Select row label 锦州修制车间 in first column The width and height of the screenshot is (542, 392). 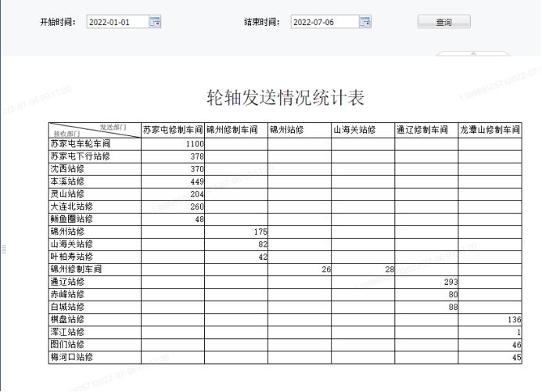point(95,270)
